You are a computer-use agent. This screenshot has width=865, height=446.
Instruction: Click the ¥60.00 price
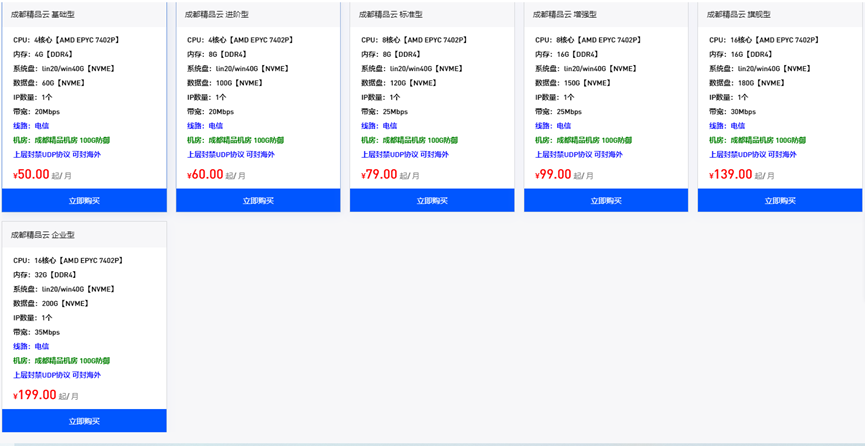(205, 174)
